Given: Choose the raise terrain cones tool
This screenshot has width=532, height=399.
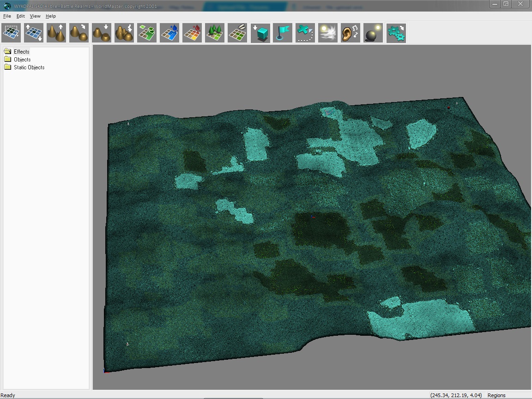Looking at the screenshot, I should click(56, 33).
